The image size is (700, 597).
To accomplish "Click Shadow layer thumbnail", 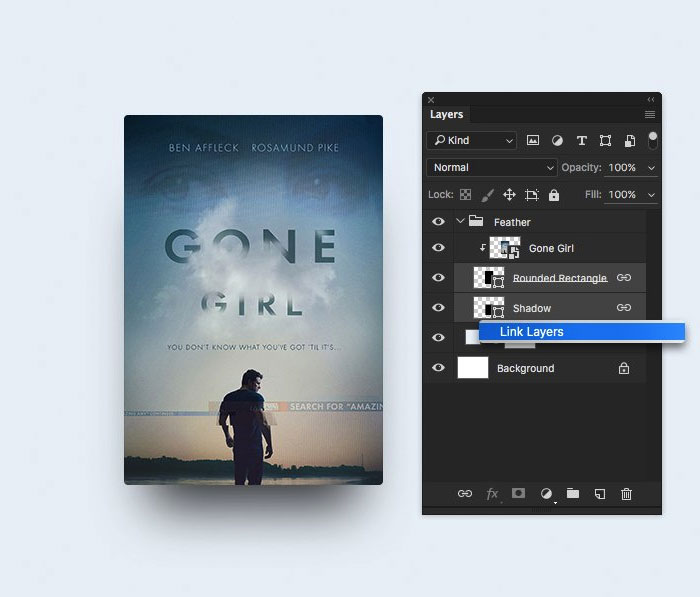I will pos(488,308).
